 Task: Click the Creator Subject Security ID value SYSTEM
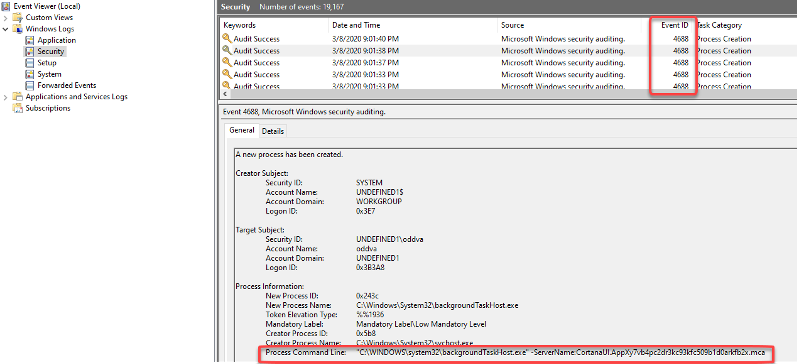click(370, 182)
